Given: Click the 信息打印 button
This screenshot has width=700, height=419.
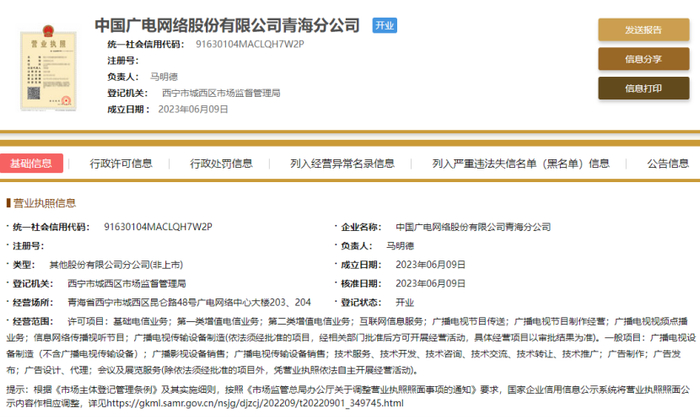Looking at the screenshot, I should [x=643, y=88].
